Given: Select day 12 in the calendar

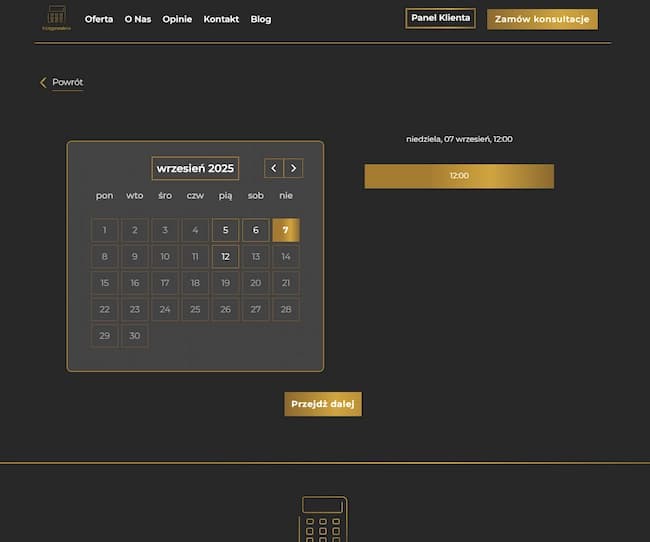Looking at the screenshot, I should (226, 257).
